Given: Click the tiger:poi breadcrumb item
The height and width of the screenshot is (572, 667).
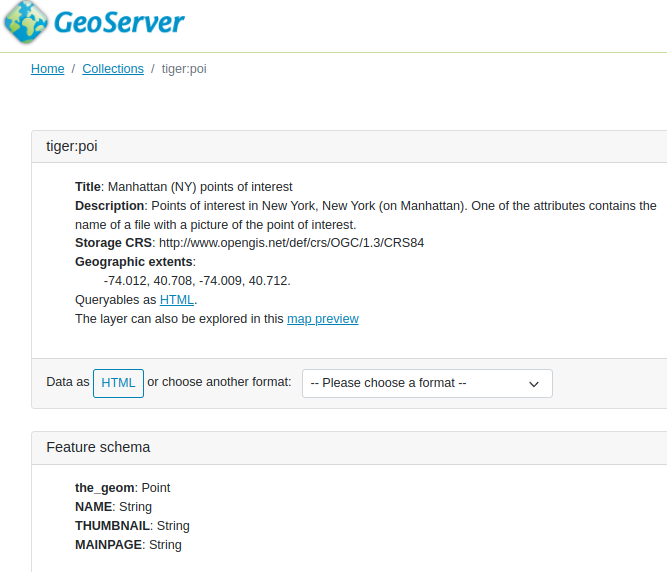Looking at the screenshot, I should (184, 69).
